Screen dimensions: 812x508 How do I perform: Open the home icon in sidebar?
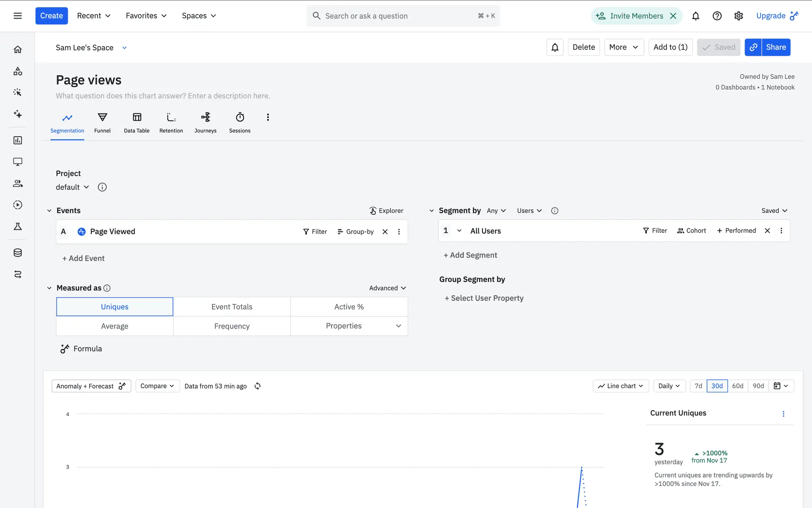(x=18, y=50)
